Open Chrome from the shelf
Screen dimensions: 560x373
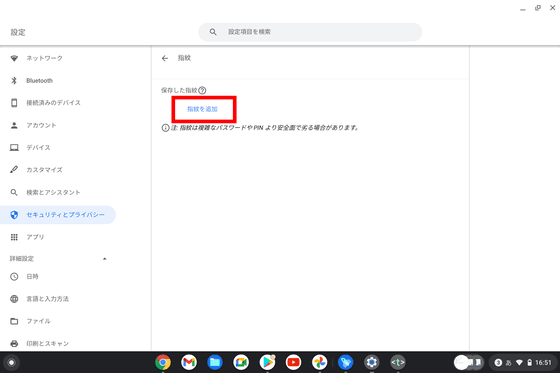click(163, 362)
